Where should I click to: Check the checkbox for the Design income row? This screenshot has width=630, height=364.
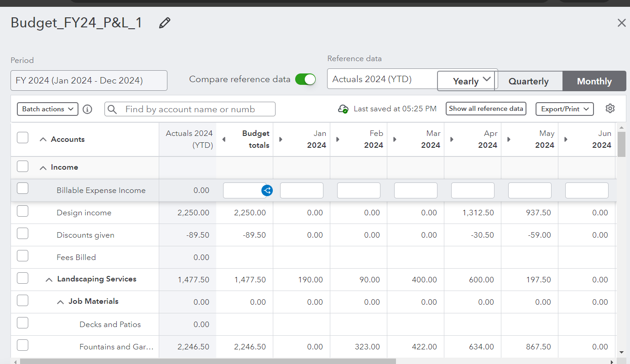(x=22, y=211)
